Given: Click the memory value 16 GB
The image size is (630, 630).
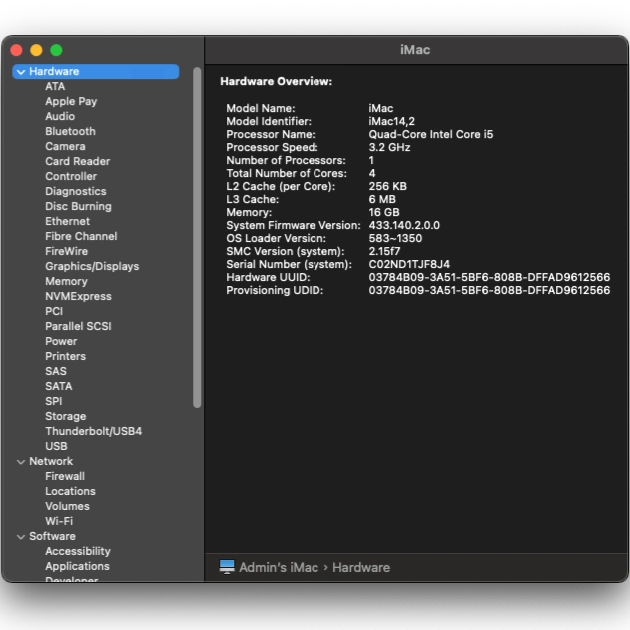Looking at the screenshot, I should (x=384, y=212).
